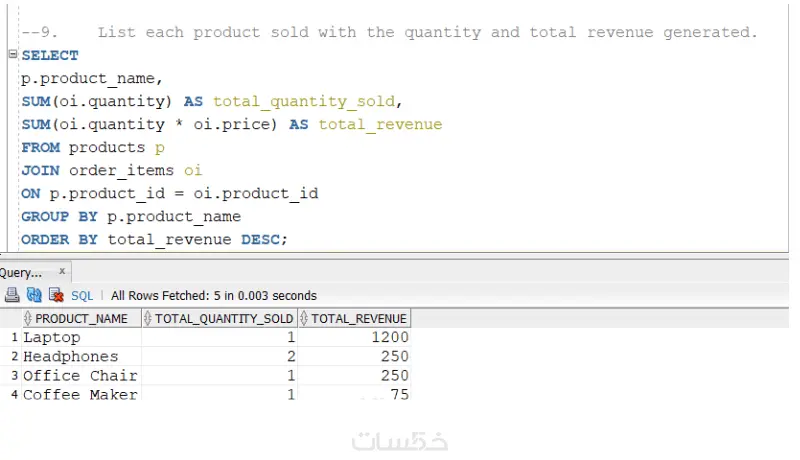Click the Coffee Maker revenue 75
This screenshot has width=800, height=460.
pos(399,394)
